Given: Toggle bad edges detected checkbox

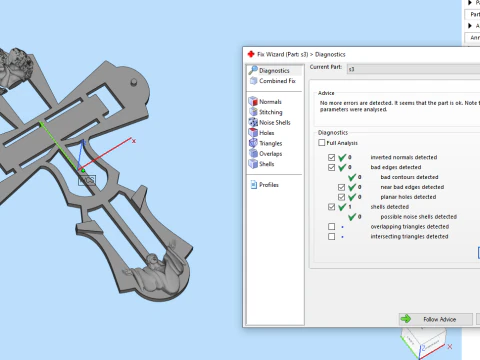Looking at the screenshot, I should point(331,167).
